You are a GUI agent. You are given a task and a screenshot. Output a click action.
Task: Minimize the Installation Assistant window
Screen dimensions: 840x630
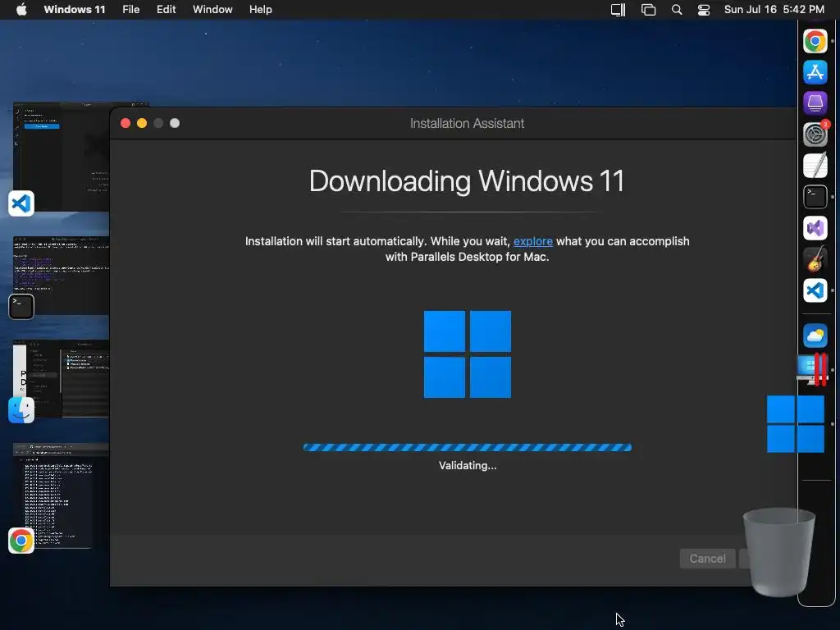pyautogui.click(x=142, y=123)
